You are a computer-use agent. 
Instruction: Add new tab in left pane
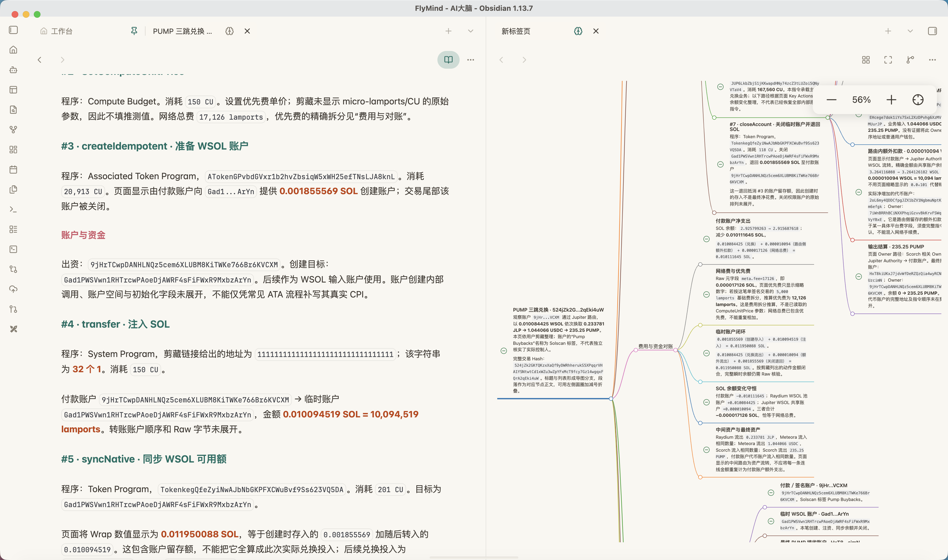point(448,31)
